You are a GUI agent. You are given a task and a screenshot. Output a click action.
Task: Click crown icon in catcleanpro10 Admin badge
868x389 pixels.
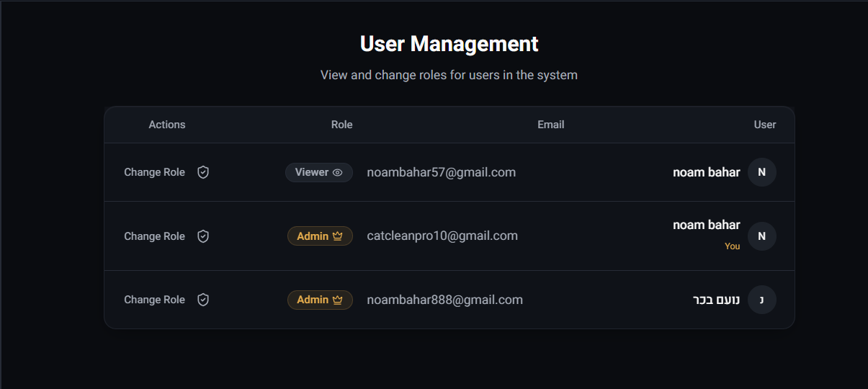coord(338,236)
